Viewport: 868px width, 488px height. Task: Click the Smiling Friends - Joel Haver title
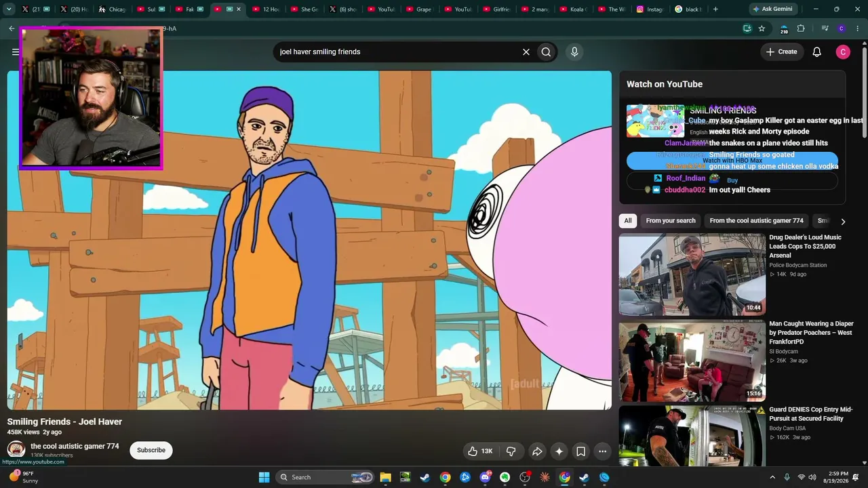64,422
